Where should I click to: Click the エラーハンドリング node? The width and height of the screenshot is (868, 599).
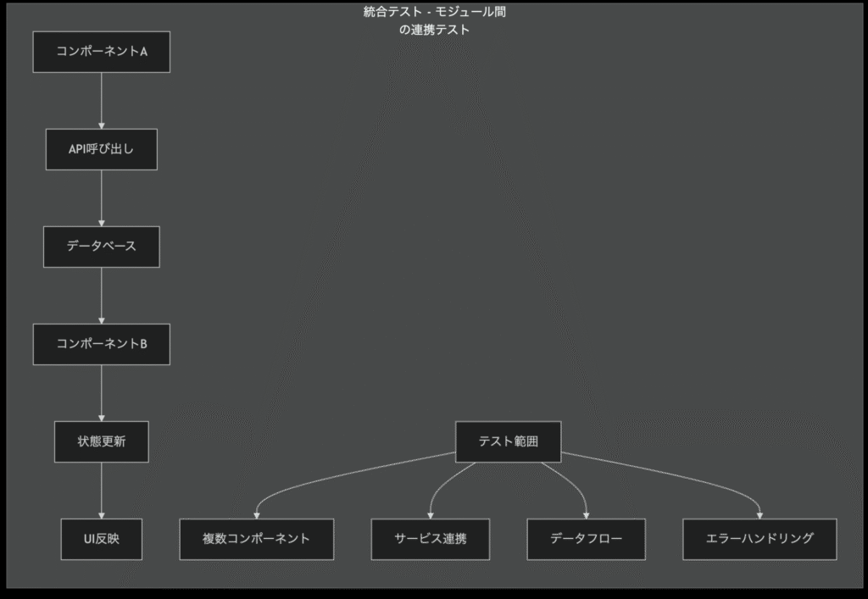pos(759,539)
